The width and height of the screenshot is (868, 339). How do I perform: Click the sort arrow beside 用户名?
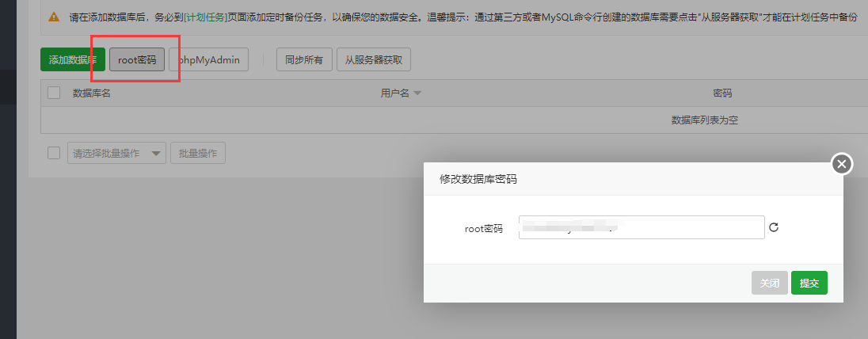click(x=417, y=93)
